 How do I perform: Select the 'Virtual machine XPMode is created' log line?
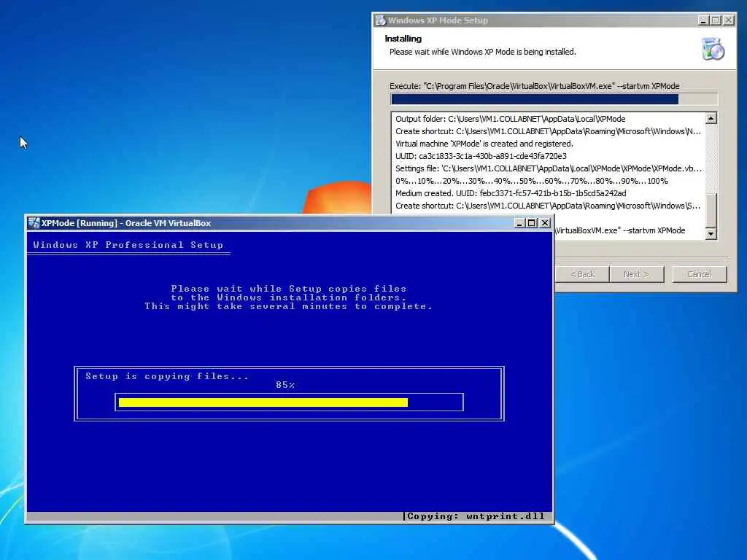484,144
